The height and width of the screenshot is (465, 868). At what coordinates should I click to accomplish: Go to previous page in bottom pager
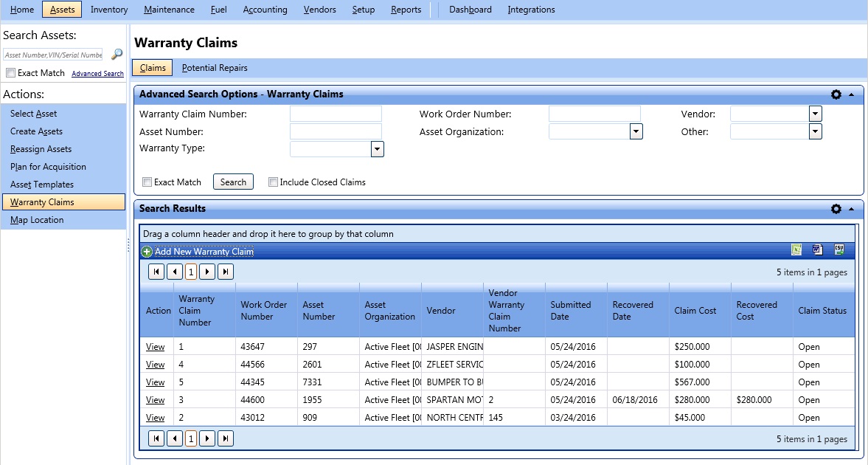click(175, 438)
